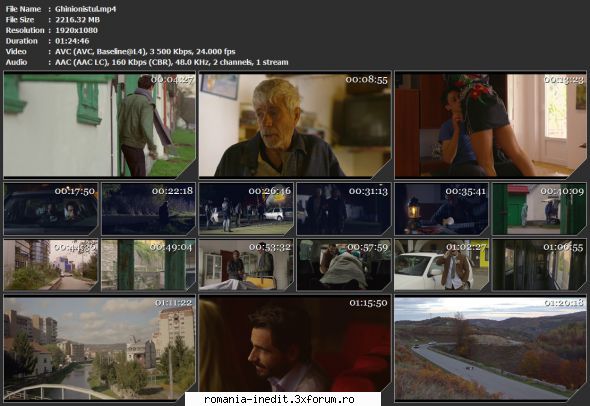Select the thumbnail marked 00:13:23

pos(490,125)
